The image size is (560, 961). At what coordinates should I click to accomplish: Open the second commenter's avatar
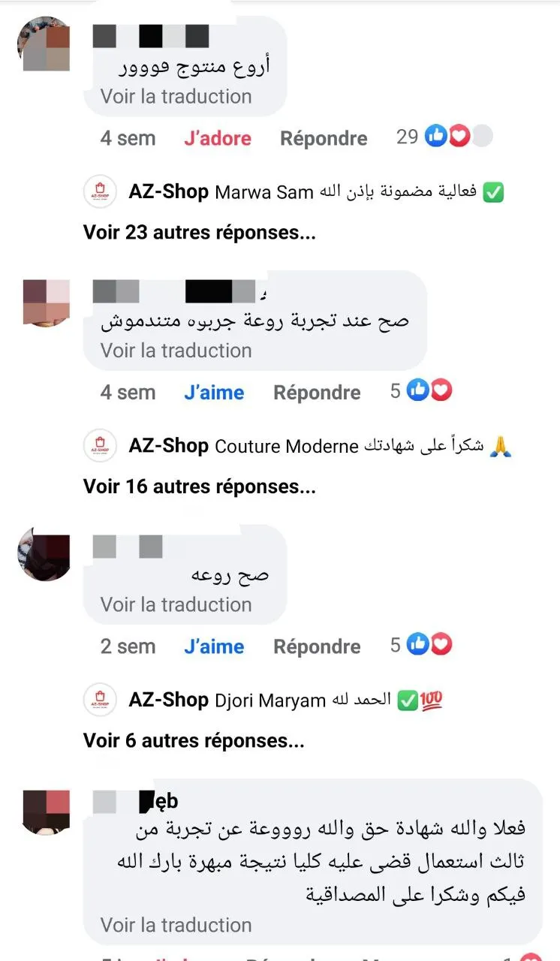click(47, 302)
